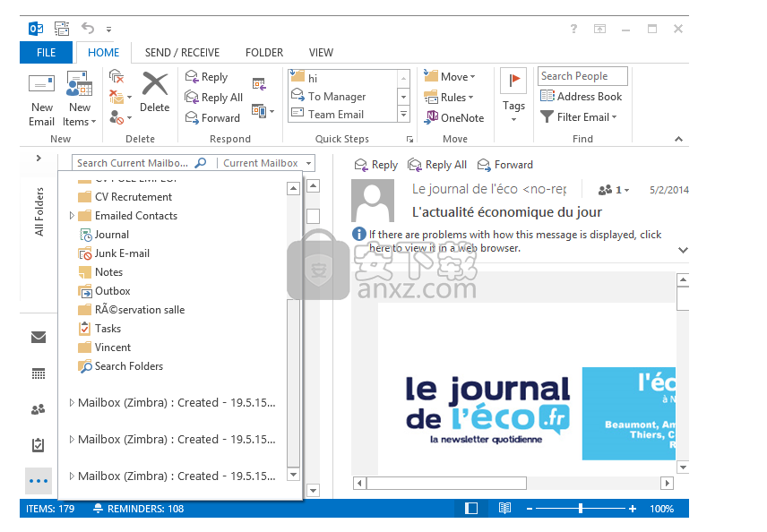The width and height of the screenshot is (767, 532).
Task: Click the search magnifier icon
Action: coord(201,163)
